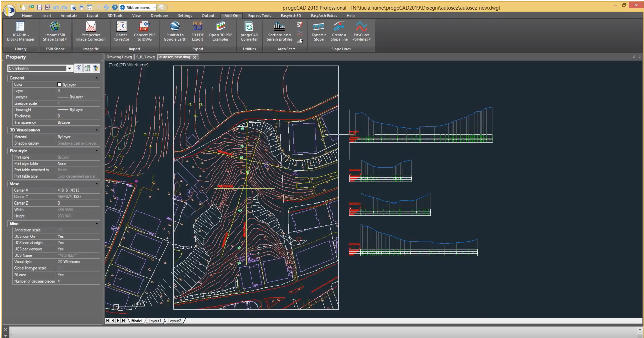This screenshot has height=338, width=644.
Task: Collapse the 3D Visualisation section
Action: coord(97,130)
